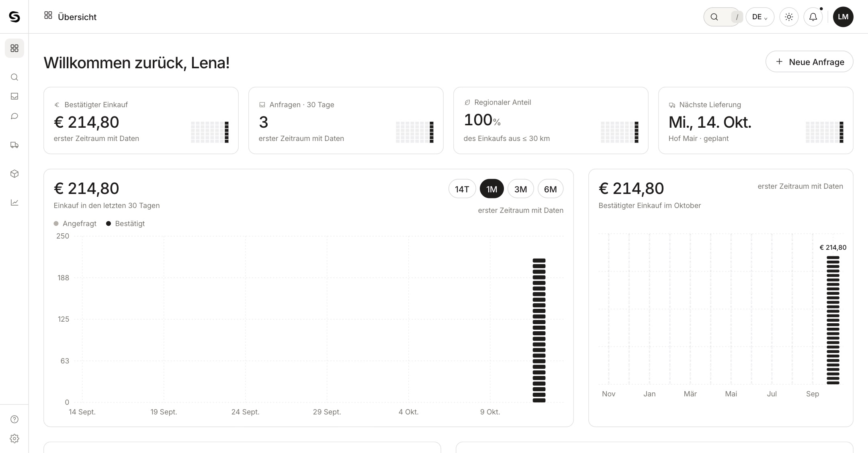Image resolution: width=868 pixels, height=453 pixels.
Task: Click the Bestätigter Einkauf summary card
Action: [141, 120]
